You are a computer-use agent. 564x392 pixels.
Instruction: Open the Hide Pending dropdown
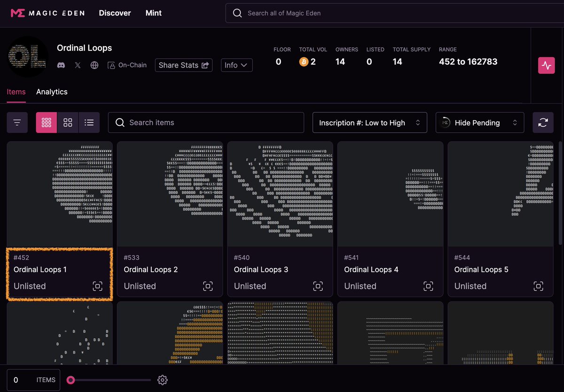tap(479, 123)
